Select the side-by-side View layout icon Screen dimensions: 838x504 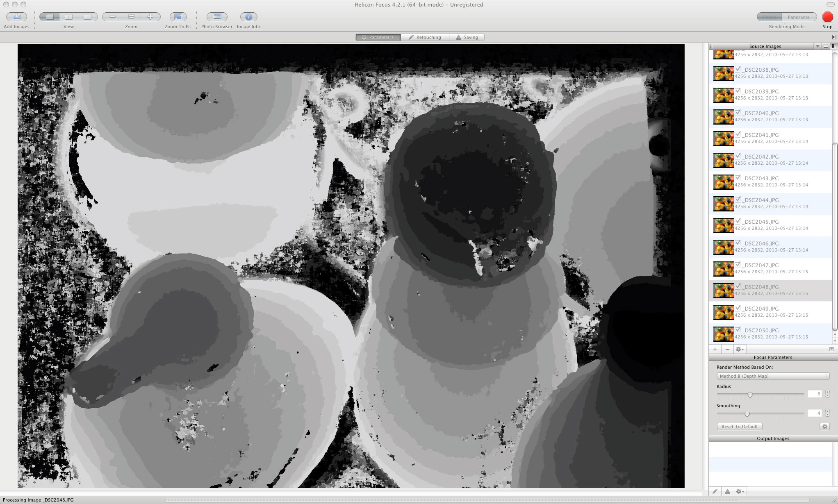(x=68, y=17)
